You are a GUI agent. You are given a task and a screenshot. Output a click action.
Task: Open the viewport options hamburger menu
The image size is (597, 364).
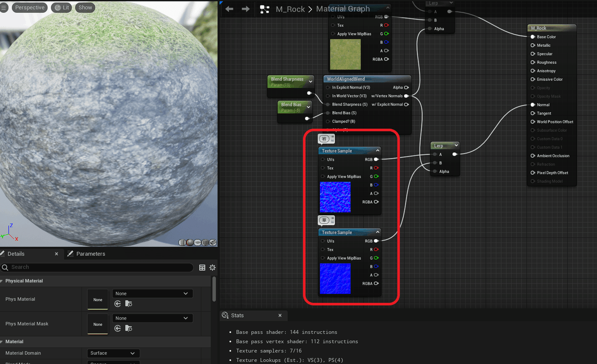point(3,7)
